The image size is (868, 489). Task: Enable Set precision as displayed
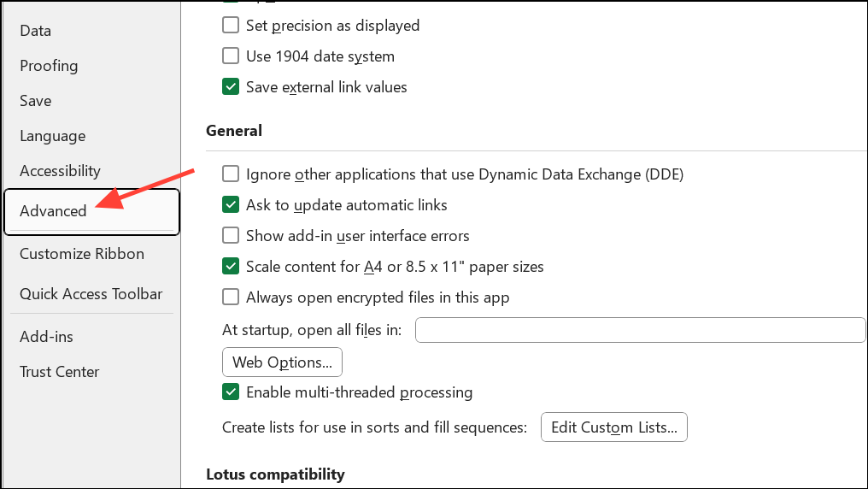pyautogui.click(x=231, y=26)
